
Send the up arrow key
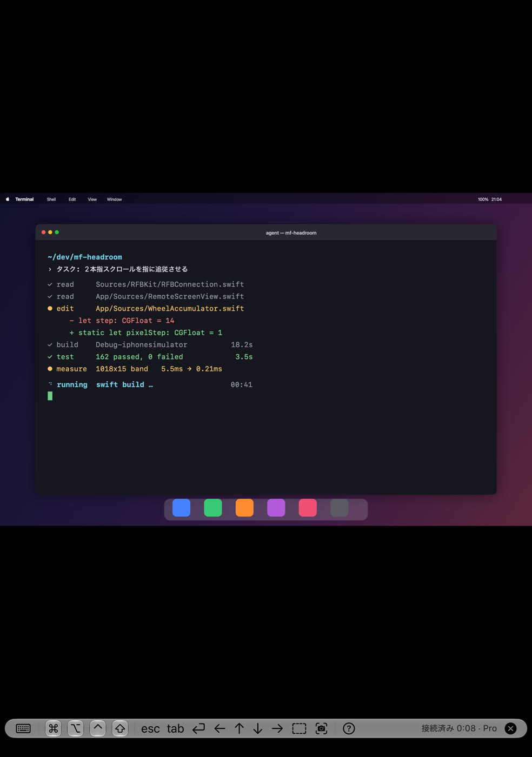point(239,728)
